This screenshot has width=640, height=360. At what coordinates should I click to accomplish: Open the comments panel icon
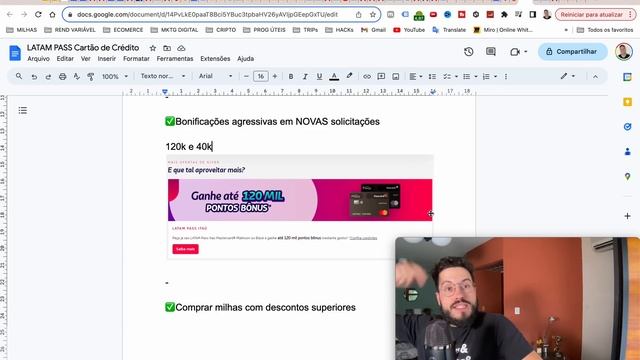pos(491,52)
